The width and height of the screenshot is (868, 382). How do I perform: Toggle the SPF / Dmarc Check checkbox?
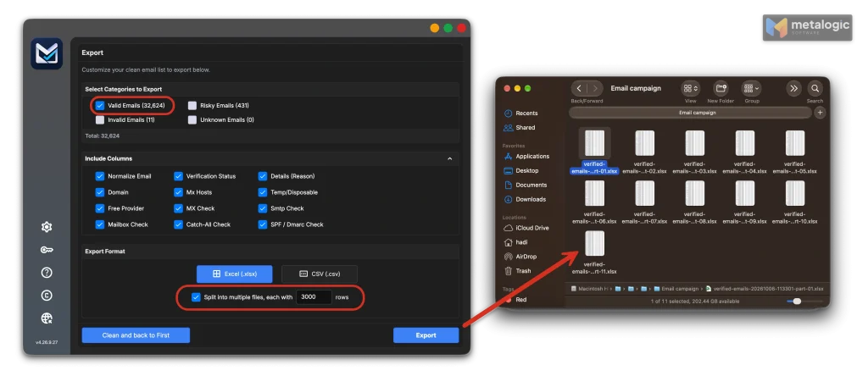263,224
